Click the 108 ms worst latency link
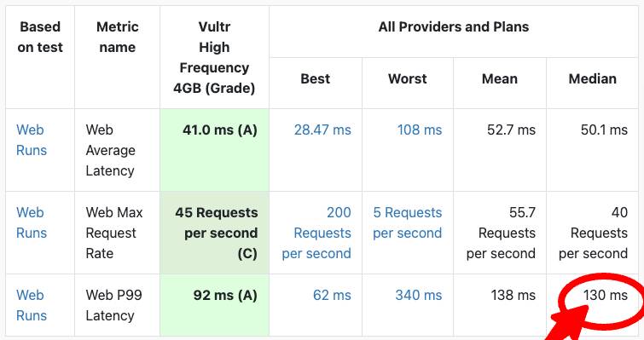 [x=420, y=130]
